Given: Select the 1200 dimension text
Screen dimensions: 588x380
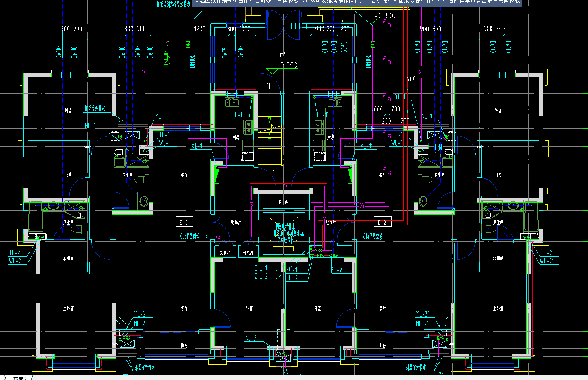Looking at the screenshot, I should pos(199,29).
